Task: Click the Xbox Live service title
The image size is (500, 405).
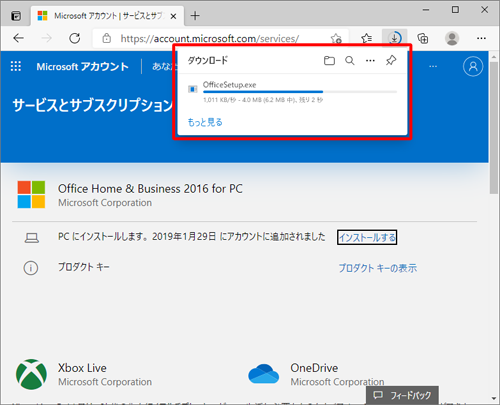Action: tap(82, 368)
